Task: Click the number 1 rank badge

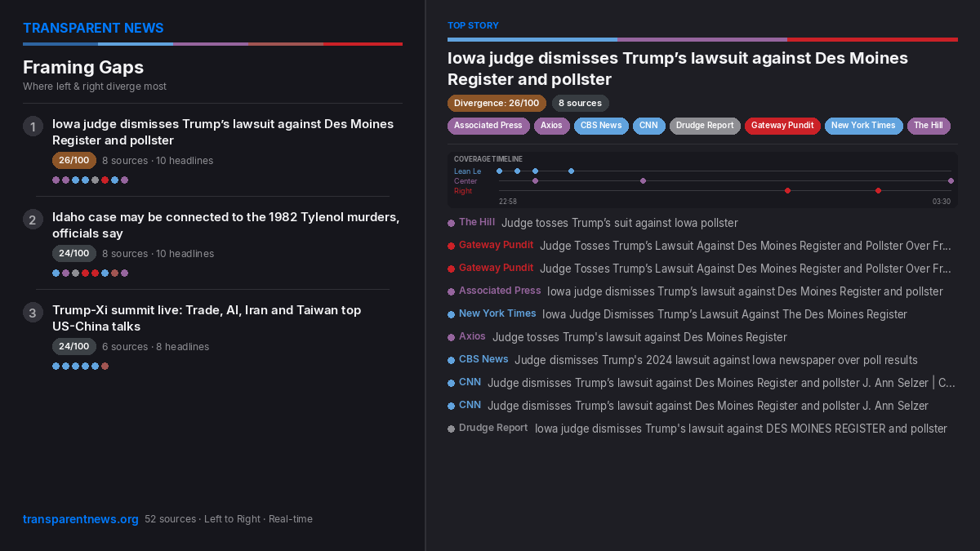Action: [x=33, y=127]
